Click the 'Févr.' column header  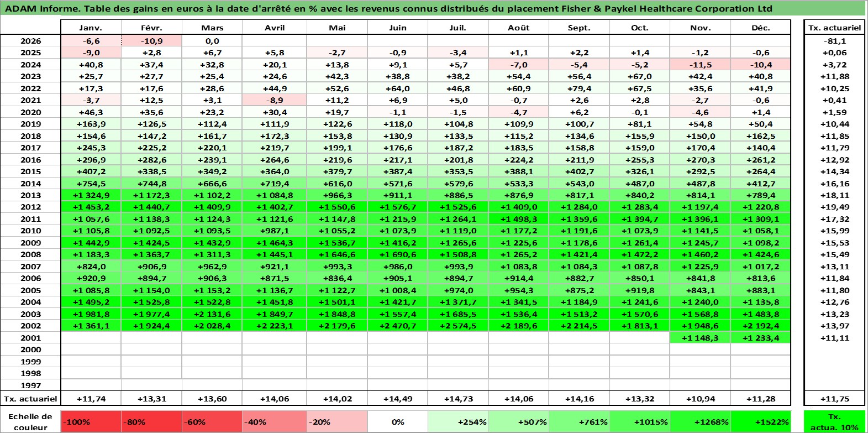point(151,28)
